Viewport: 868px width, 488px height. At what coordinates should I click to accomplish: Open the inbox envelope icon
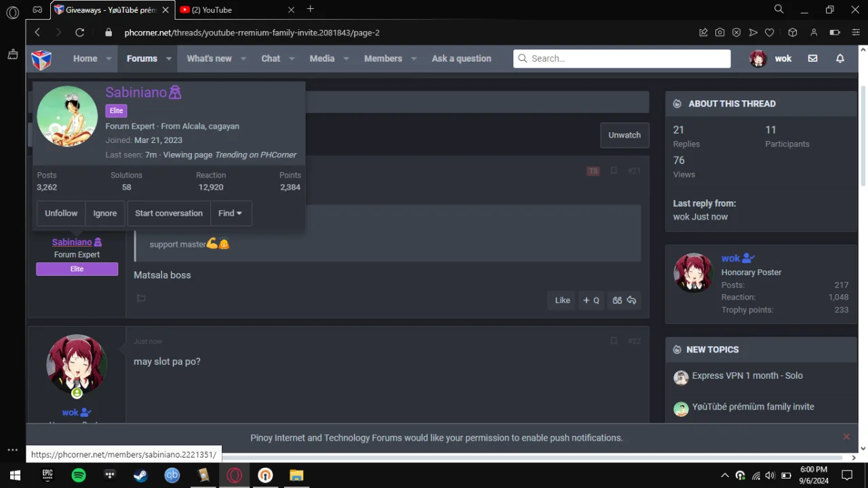click(812, 58)
